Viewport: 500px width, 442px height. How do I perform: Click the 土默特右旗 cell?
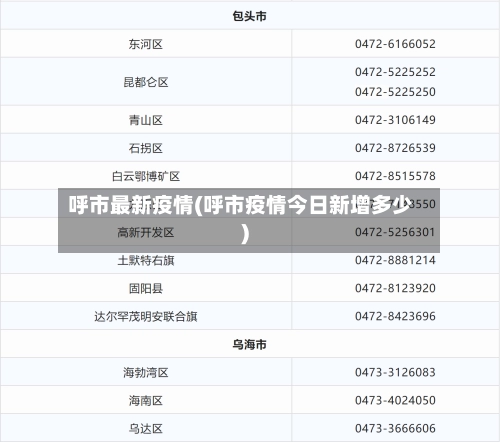click(146, 260)
